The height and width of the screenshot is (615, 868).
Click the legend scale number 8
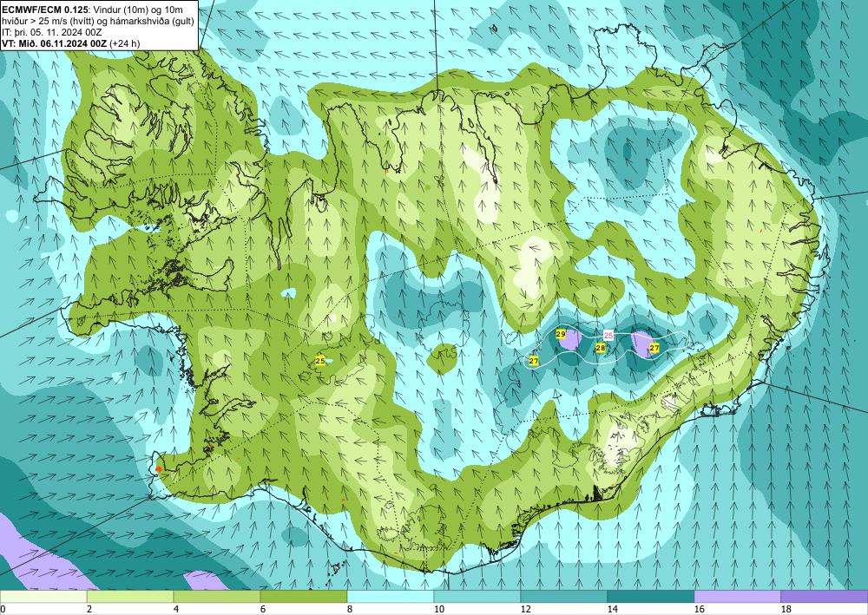350,609
